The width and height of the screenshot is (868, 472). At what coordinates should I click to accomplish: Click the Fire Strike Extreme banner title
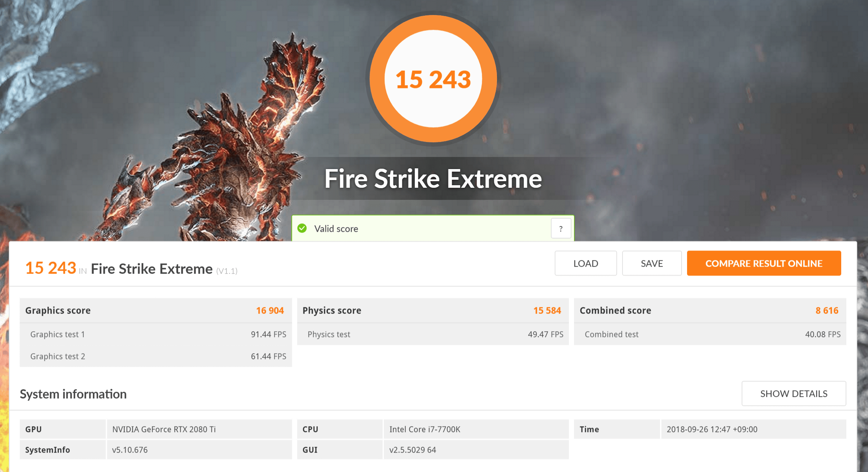coord(433,179)
